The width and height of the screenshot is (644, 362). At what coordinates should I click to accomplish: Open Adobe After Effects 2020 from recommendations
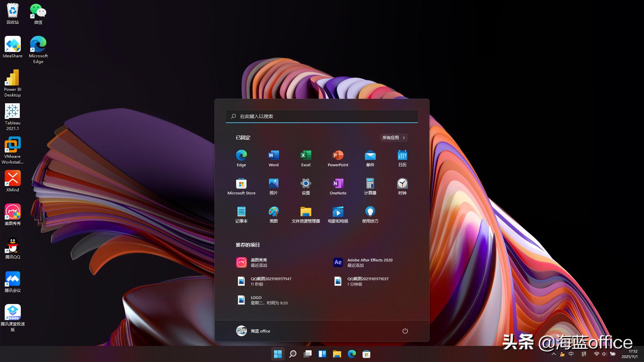click(x=366, y=262)
